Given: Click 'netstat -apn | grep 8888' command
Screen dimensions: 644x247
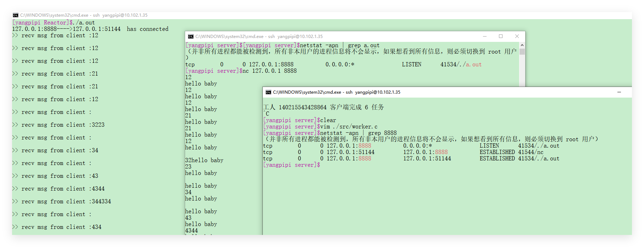Looking at the screenshot, I should click(359, 133).
